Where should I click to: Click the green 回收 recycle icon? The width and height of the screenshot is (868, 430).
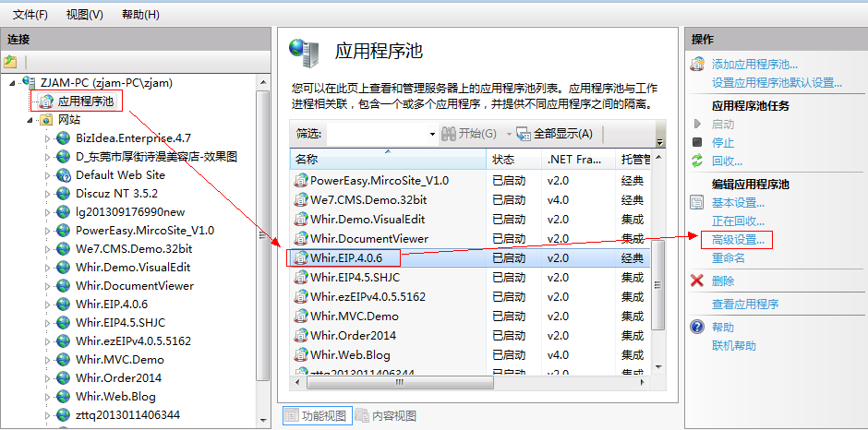click(x=698, y=161)
